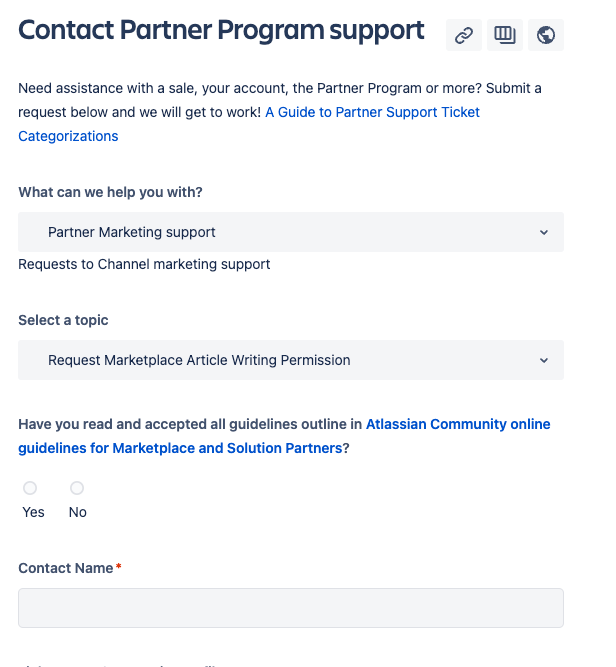Viewport: 616px width, 667px height.
Task: Click chevron on the topic dropdown
Action: point(544,360)
